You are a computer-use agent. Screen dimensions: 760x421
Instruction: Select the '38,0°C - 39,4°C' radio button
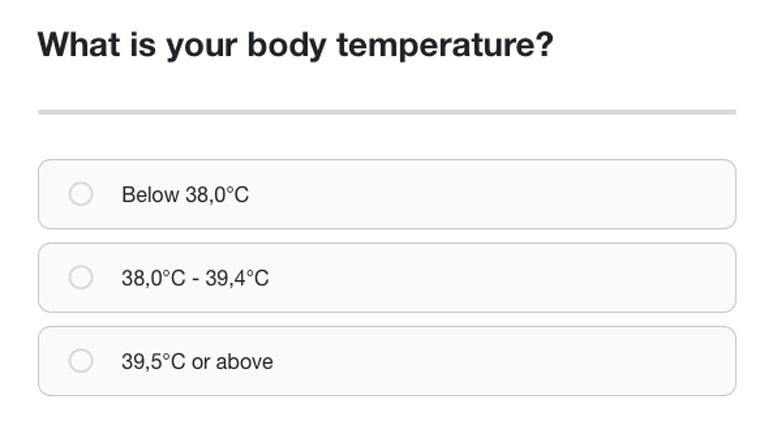[81, 277]
